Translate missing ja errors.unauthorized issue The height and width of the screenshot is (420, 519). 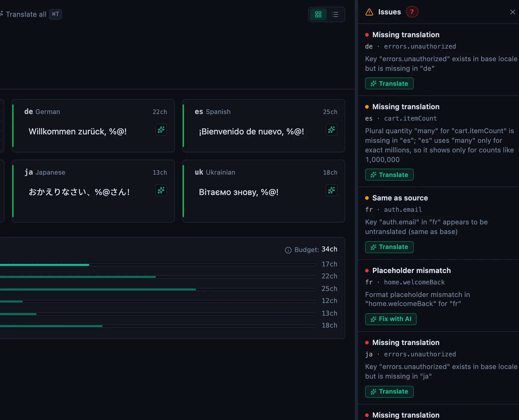pyautogui.click(x=389, y=391)
